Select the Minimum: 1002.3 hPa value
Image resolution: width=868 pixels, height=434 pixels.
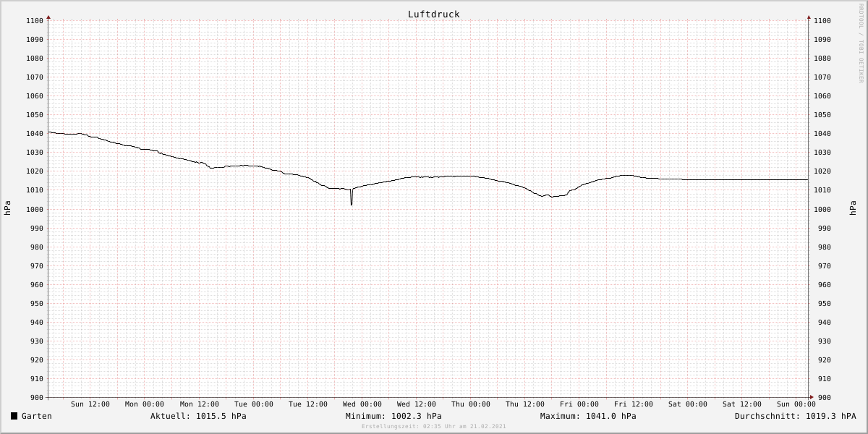pyautogui.click(x=393, y=416)
